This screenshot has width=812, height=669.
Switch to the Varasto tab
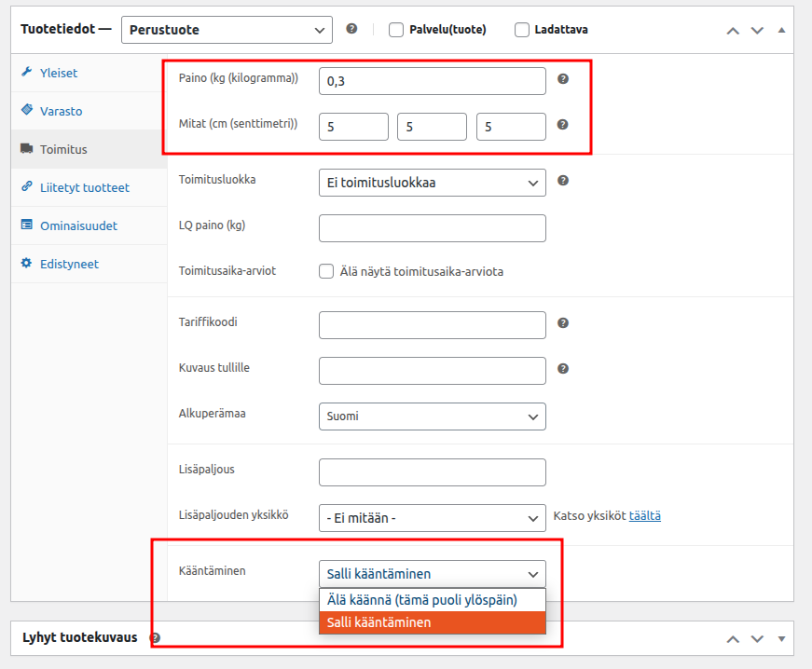(x=61, y=111)
